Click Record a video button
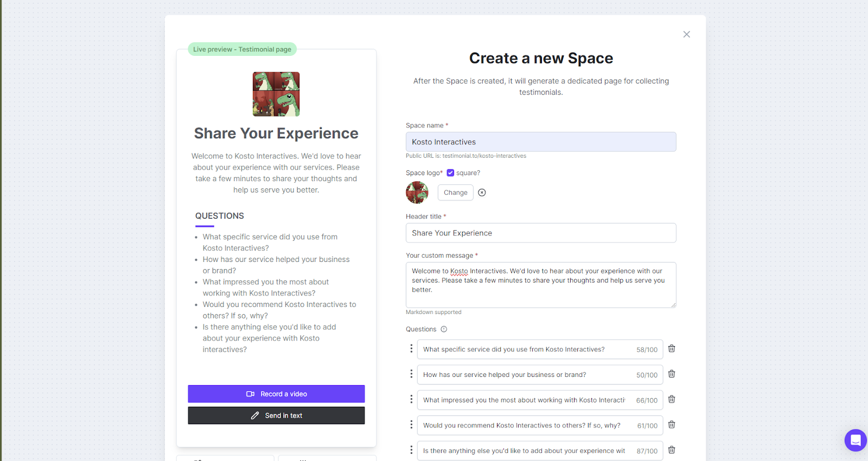The image size is (868, 461). pyautogui.click(x=276, y=394)
